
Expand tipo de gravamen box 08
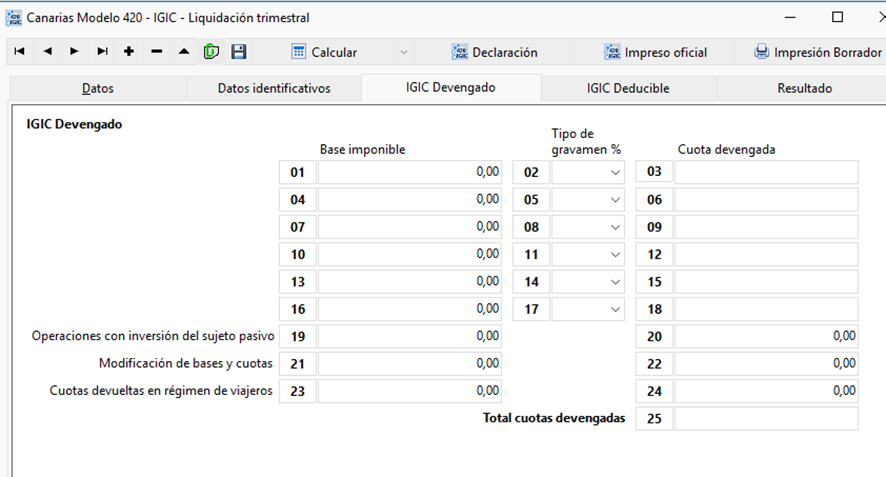coord(588,227)
